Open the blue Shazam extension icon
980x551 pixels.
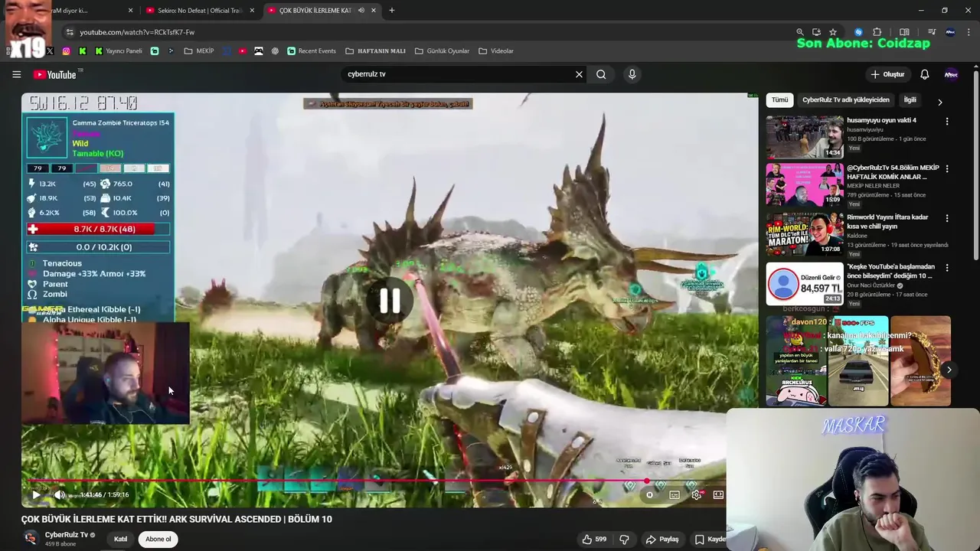(x=858, y=32)
